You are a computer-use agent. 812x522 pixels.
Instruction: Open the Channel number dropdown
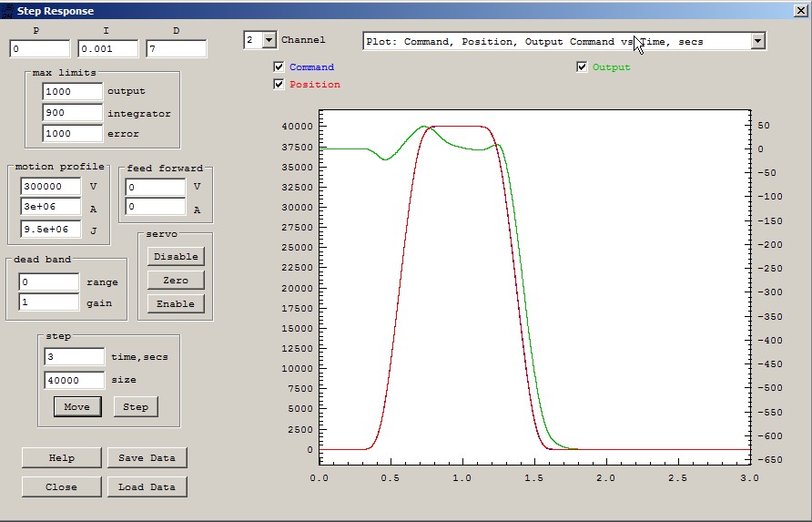click(x=269, y=40)
